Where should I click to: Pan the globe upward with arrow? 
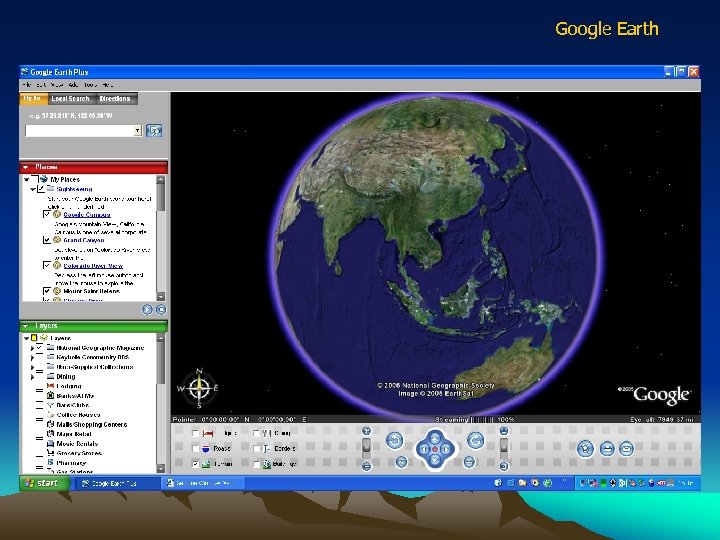point(435,438)
